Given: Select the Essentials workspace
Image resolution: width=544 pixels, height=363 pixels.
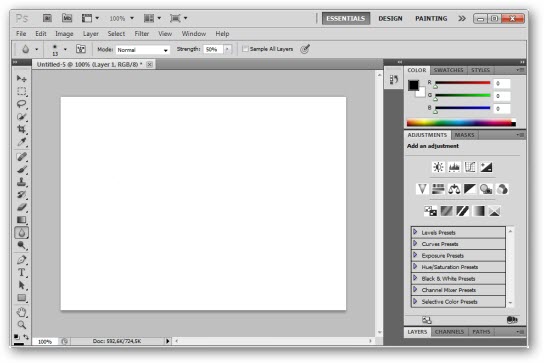Looking at the screenshot, I should coord(346,18).
